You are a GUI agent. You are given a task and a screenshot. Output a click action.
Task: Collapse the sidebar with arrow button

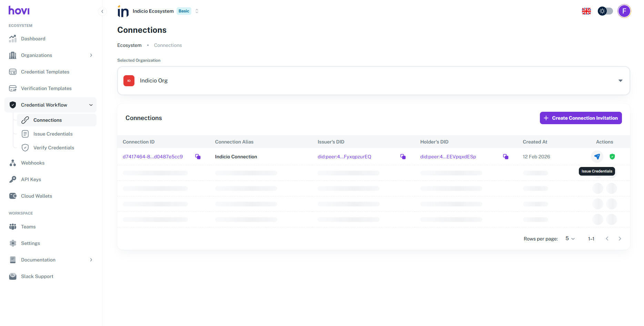[102, 11]
